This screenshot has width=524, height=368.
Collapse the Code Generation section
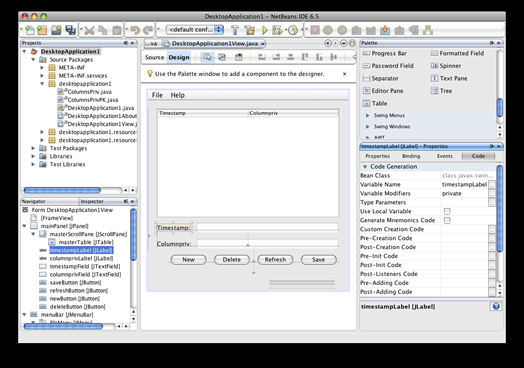coord(365,166)
